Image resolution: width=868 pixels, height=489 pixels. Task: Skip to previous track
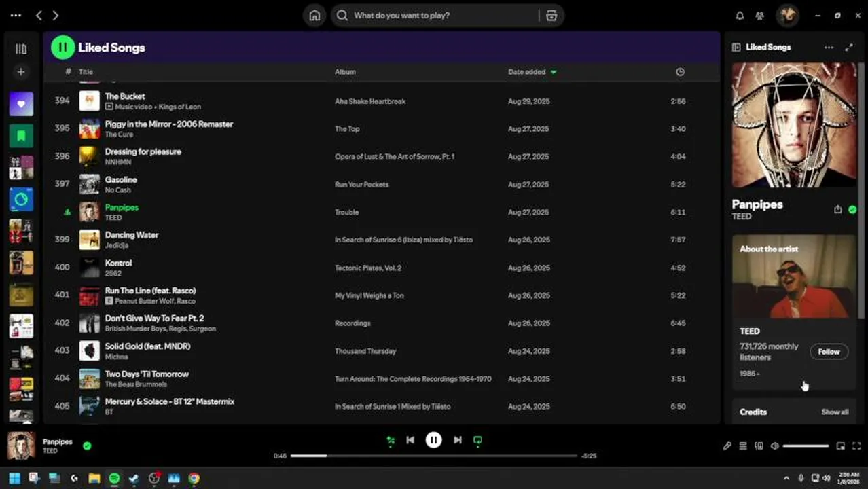pos(410,440)
